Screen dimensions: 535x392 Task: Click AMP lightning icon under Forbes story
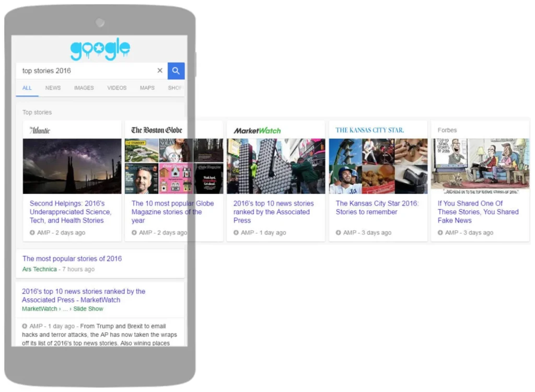440,233
